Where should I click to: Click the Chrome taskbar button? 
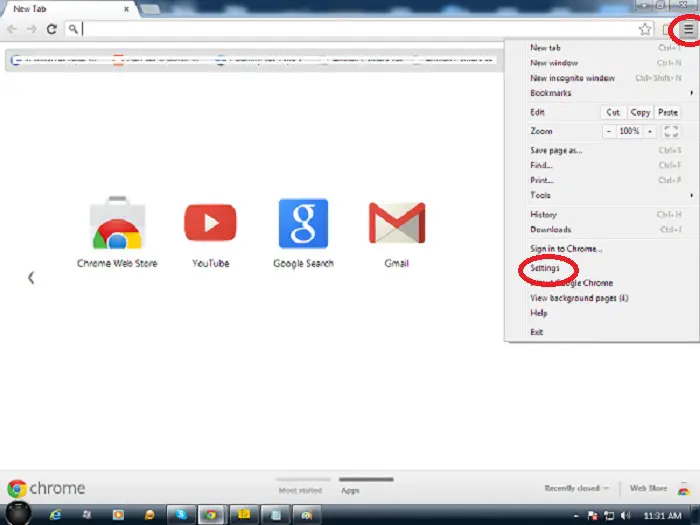pos(211,515)
